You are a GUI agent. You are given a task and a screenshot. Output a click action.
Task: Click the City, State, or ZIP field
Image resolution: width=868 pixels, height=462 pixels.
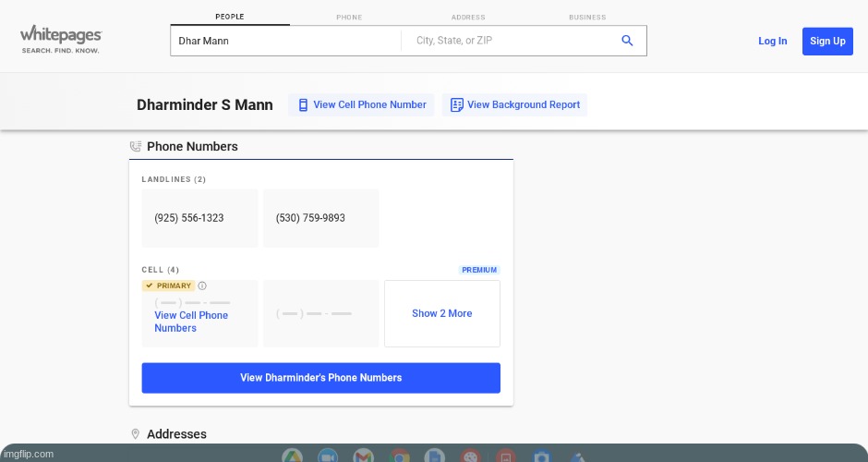pyautogui.click(x=508, y=41)
